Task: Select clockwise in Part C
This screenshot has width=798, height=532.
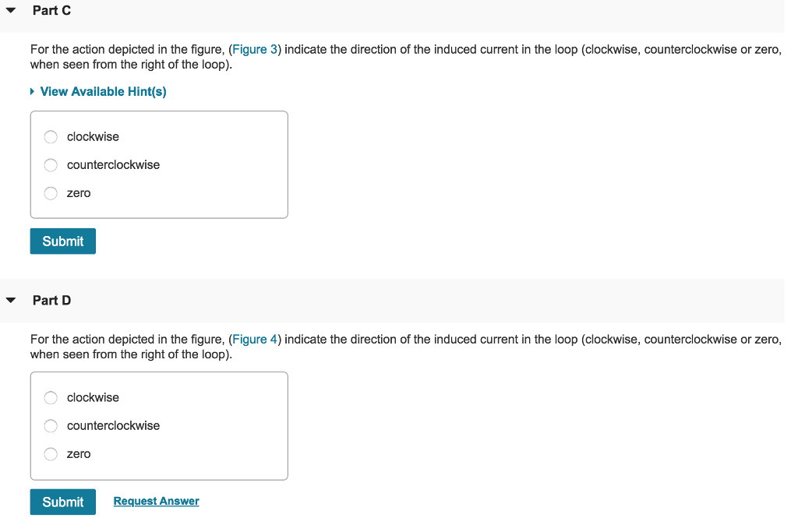Action: [51, 136]
